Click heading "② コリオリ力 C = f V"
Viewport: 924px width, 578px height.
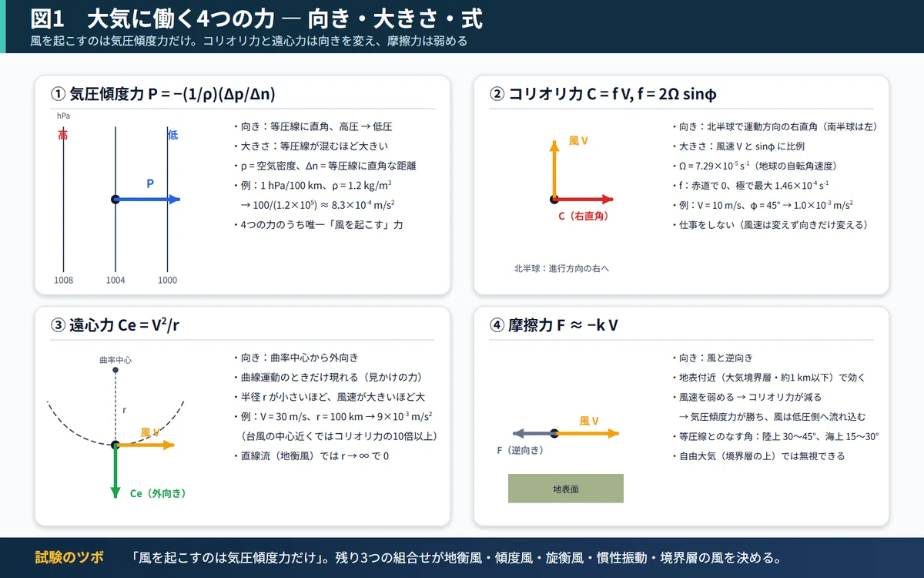pyautogui.click(x=603, y=94)
